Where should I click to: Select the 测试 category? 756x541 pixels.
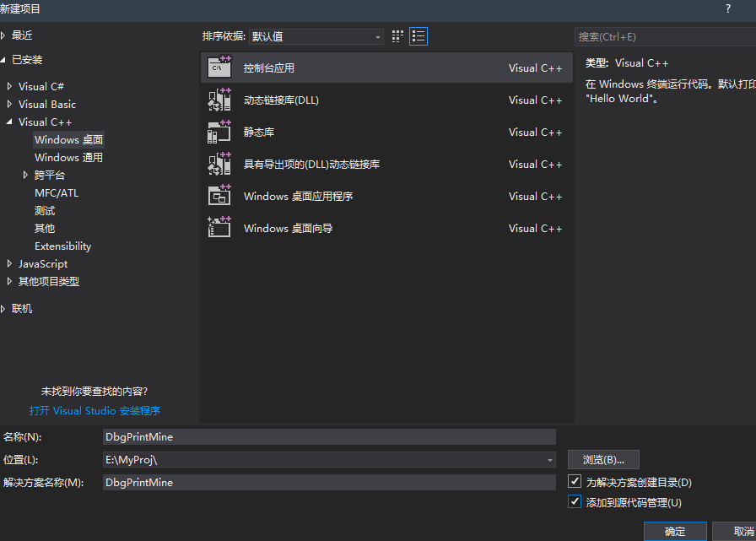pyautogui.click(x=45, y=211)
